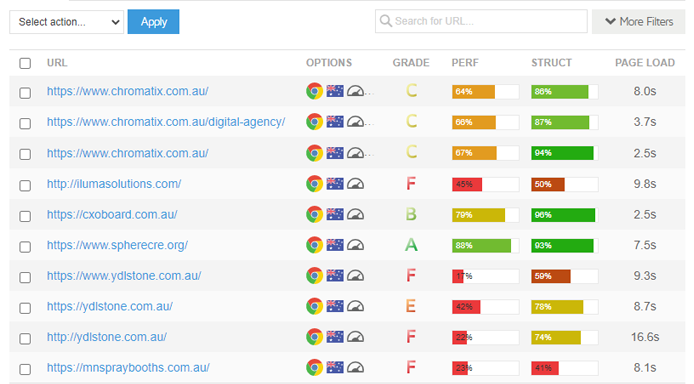Click the Chrome icon in the https://ydlstone.com.au/ row

click(314, 306)
